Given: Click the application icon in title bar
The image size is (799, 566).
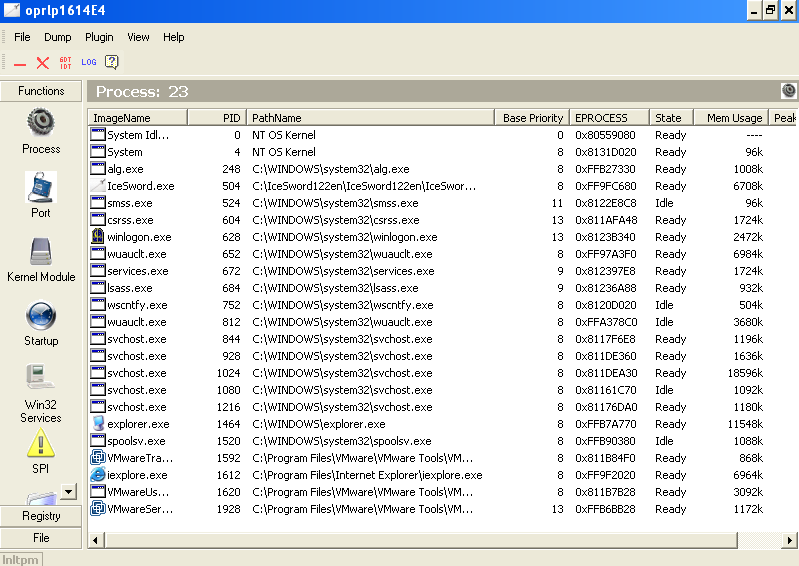Looking at the screenshot, I should [x=11, y=10].
